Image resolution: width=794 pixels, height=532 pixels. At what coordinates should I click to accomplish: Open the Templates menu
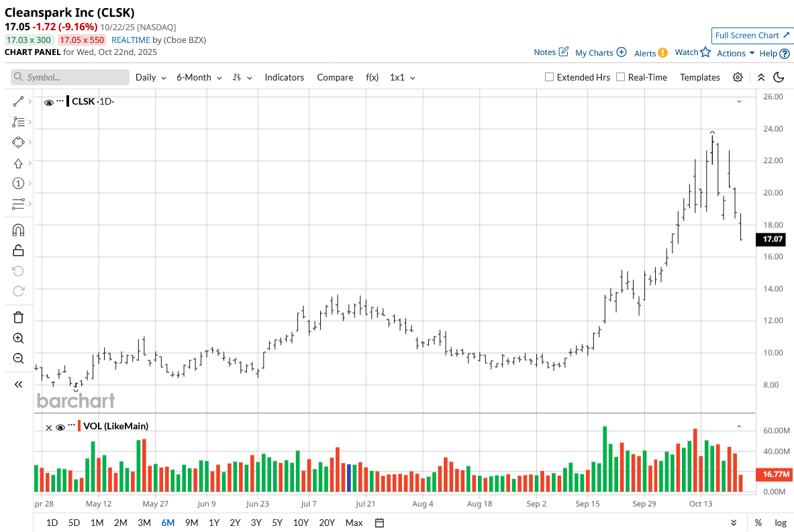click(700, 77)
